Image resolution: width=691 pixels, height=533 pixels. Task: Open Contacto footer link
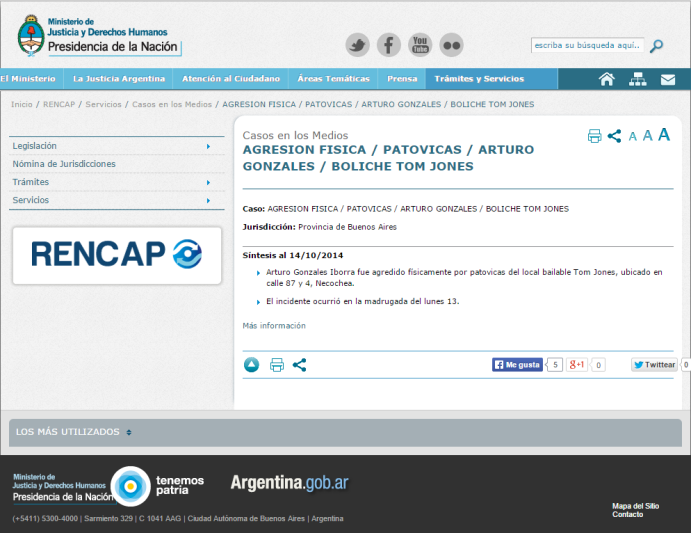click(628, 514)
